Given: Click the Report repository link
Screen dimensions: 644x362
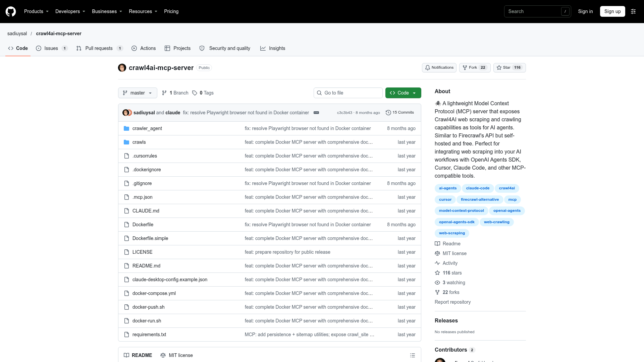Looking at the screenshot, I should pyautogui.click(x=452, y=302).
